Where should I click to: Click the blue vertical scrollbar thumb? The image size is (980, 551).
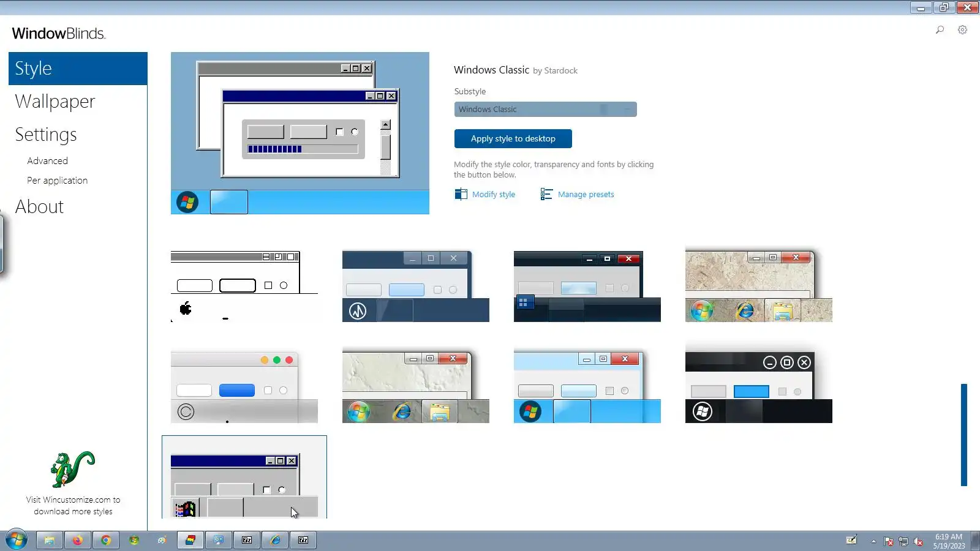[964, 435]
